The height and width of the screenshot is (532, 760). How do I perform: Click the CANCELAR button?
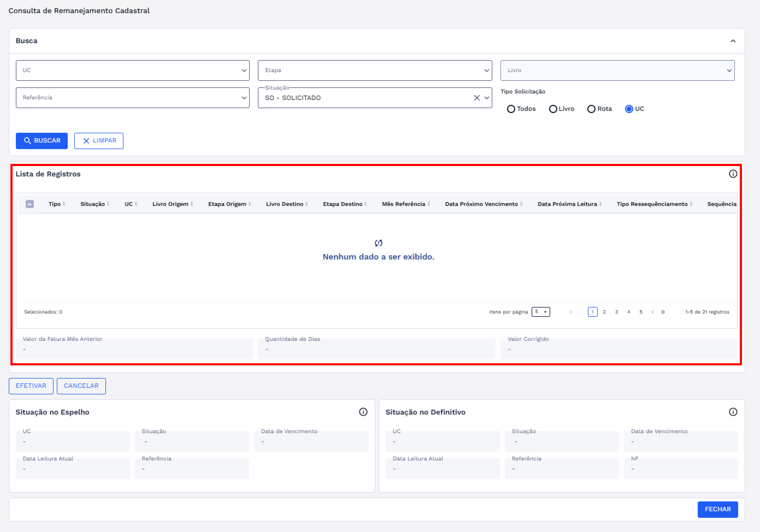tap(81, 386)
